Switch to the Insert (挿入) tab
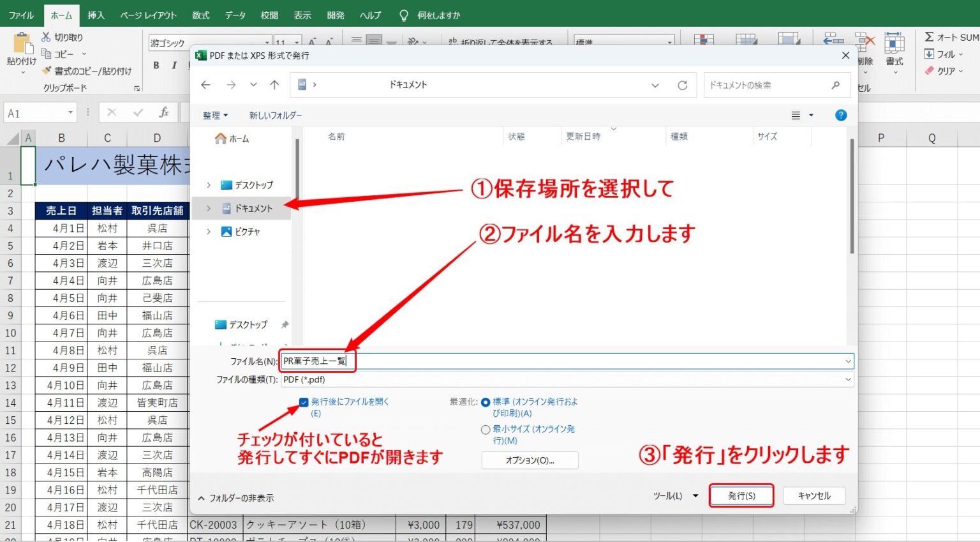 pyautogui.click(x=96, y=15)
